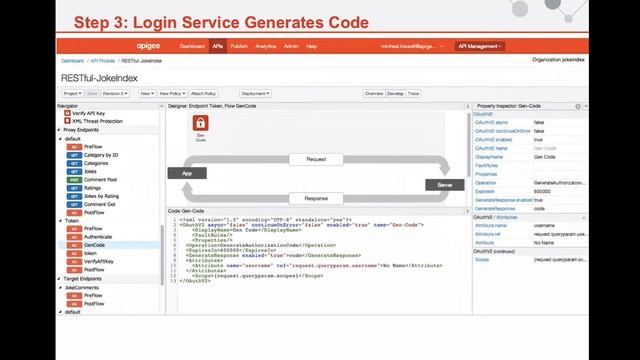Open the user account email dropdown

(411, 46)
